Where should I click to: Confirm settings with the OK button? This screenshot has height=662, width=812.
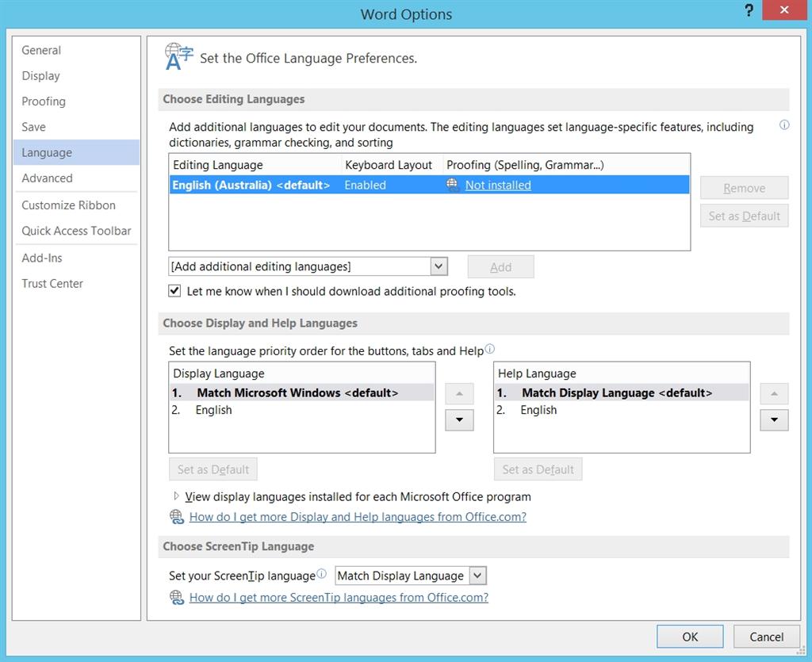point(690,637)
